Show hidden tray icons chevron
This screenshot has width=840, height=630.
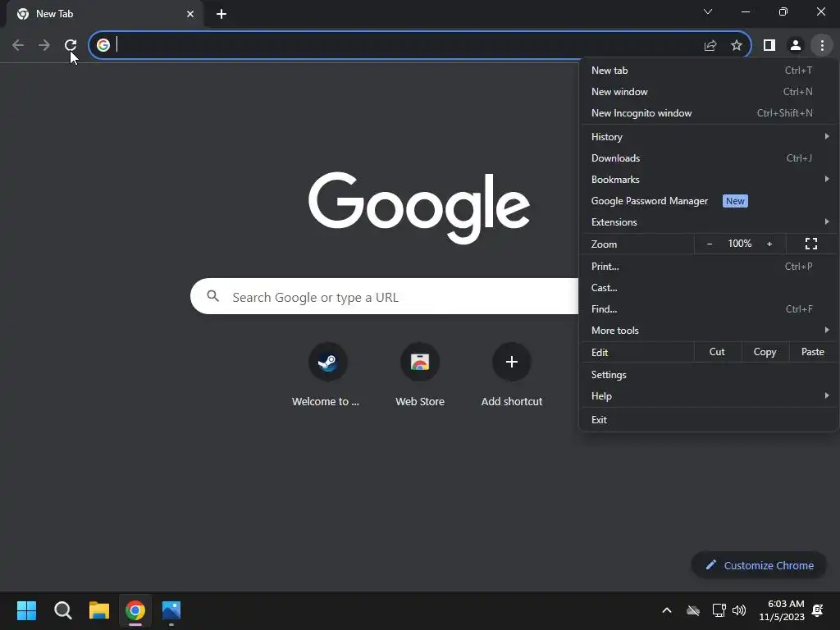coord(667,610)
